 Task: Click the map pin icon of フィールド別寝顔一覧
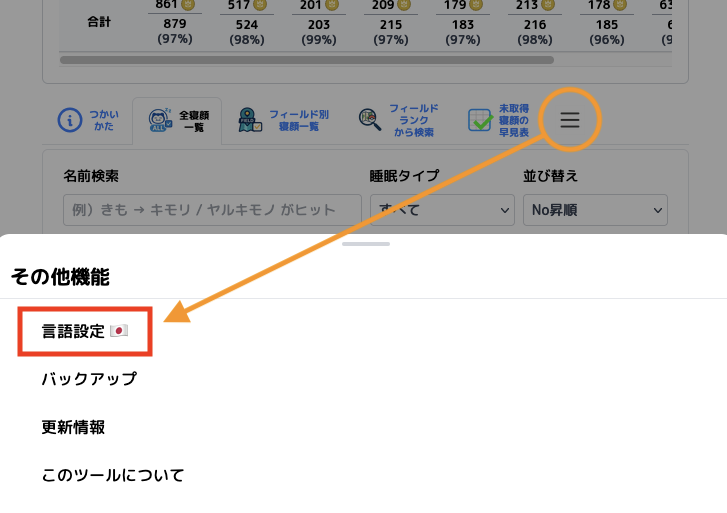point(249,120)
